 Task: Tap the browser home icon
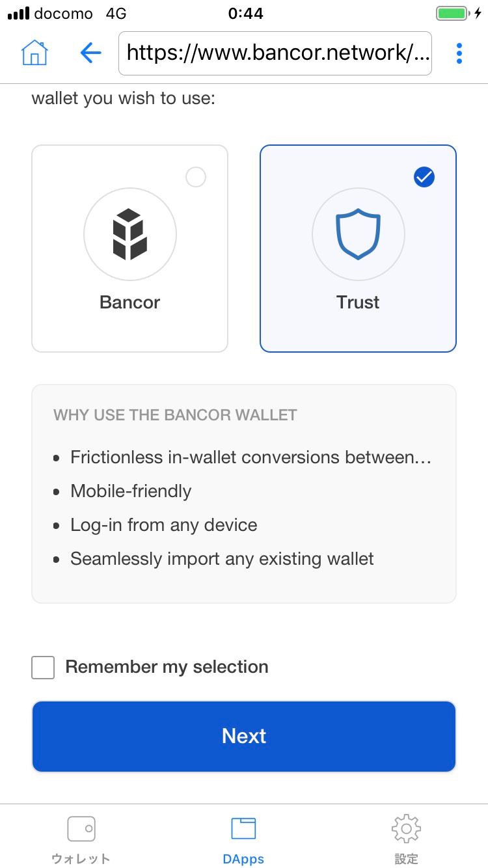pos(34,53)
